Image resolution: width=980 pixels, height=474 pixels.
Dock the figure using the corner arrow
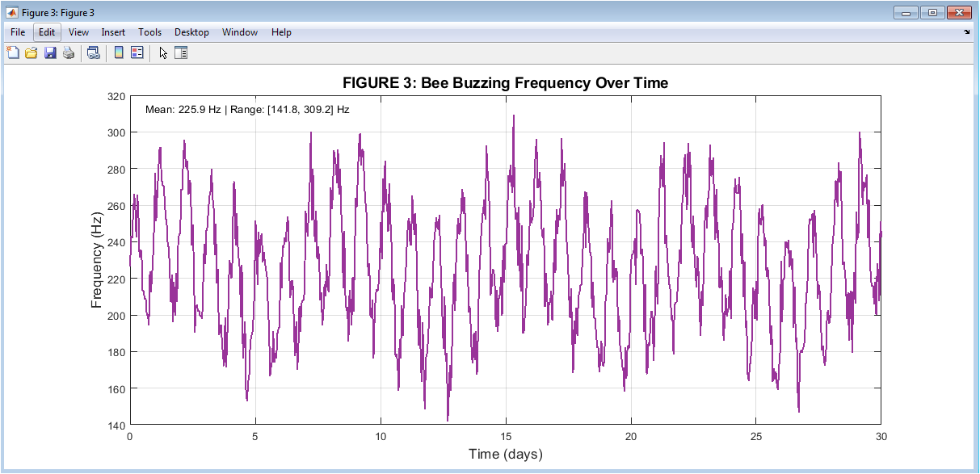[967, 32]
